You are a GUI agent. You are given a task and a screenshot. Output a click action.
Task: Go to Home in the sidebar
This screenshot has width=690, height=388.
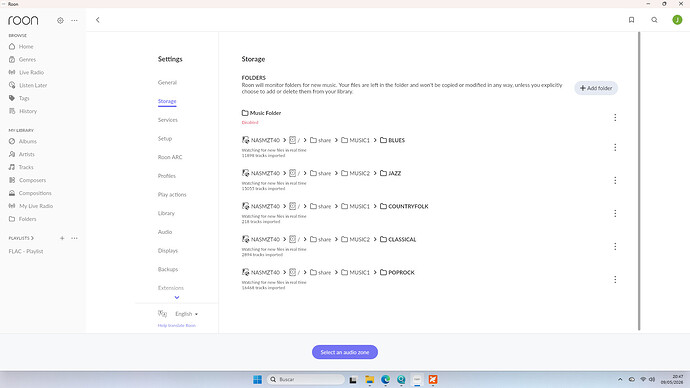pyautogui.click(x=21, y=46)
